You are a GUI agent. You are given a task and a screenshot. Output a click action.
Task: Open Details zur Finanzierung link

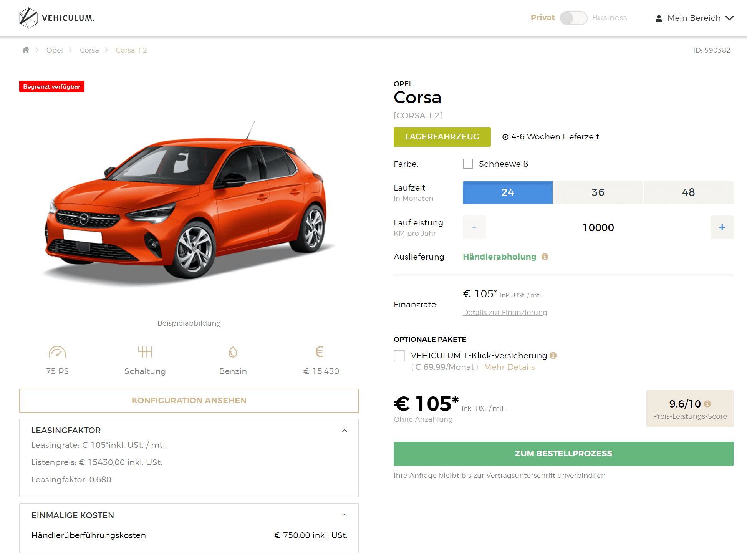point(505,313)
